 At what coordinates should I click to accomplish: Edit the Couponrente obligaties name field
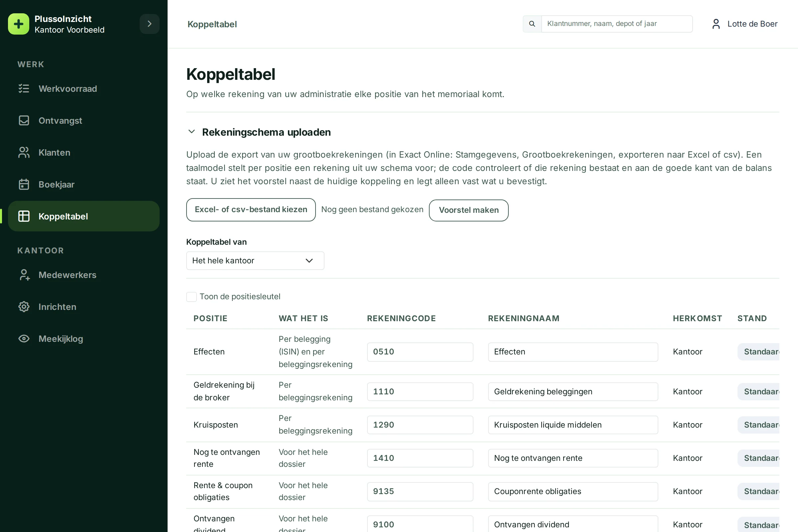point(573,491)
